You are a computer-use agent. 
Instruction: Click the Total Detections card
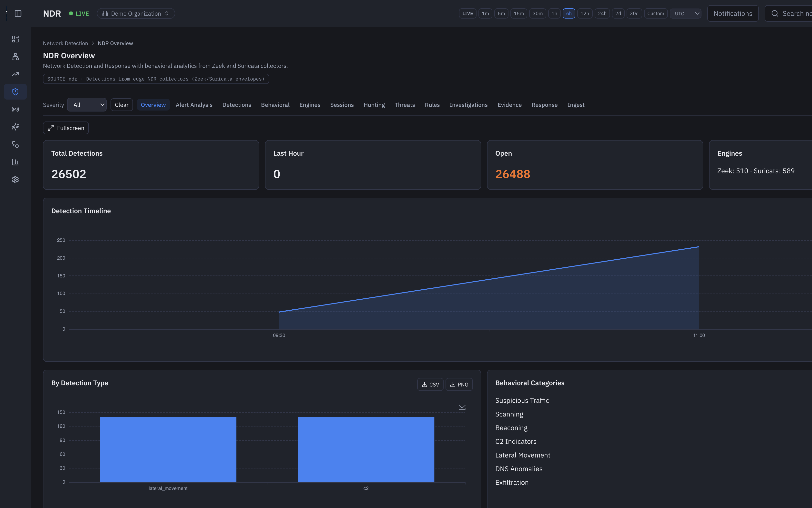click(x=151, y=165)
